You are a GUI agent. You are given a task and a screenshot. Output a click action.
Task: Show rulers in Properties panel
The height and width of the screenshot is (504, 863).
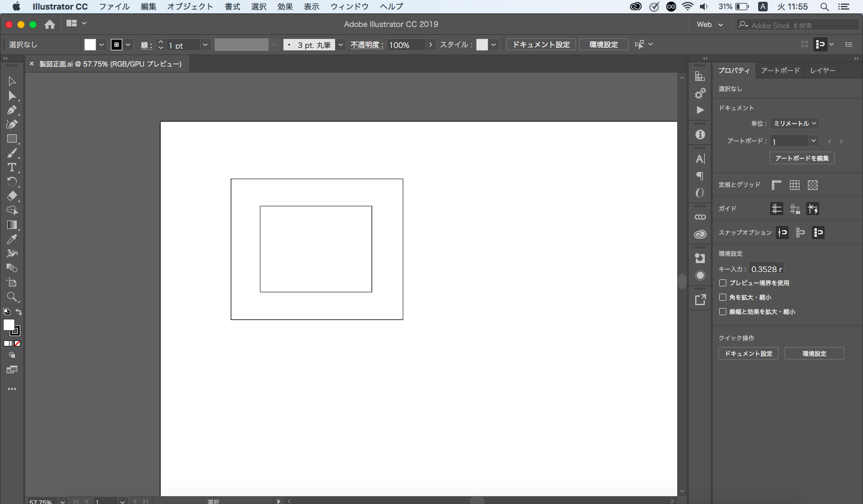777,185
